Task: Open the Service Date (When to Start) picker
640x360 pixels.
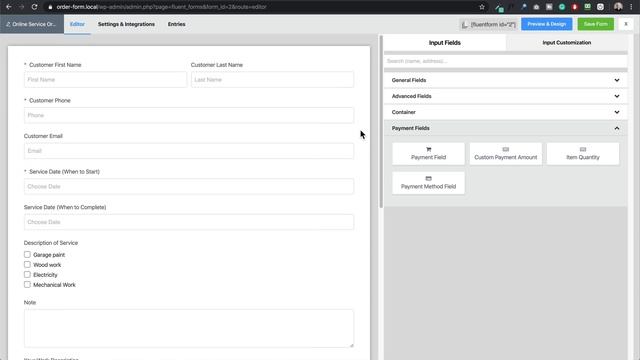Action: 189,187
